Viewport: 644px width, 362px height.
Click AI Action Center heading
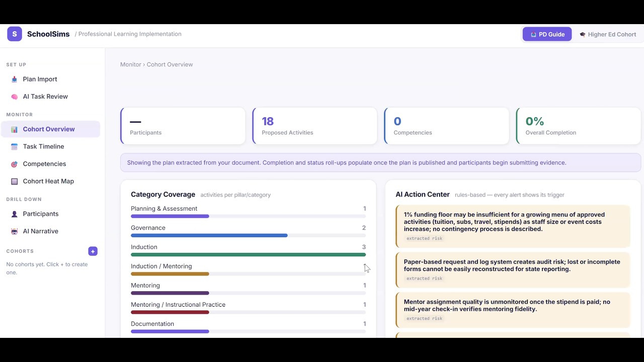click(x=423, y=195)
